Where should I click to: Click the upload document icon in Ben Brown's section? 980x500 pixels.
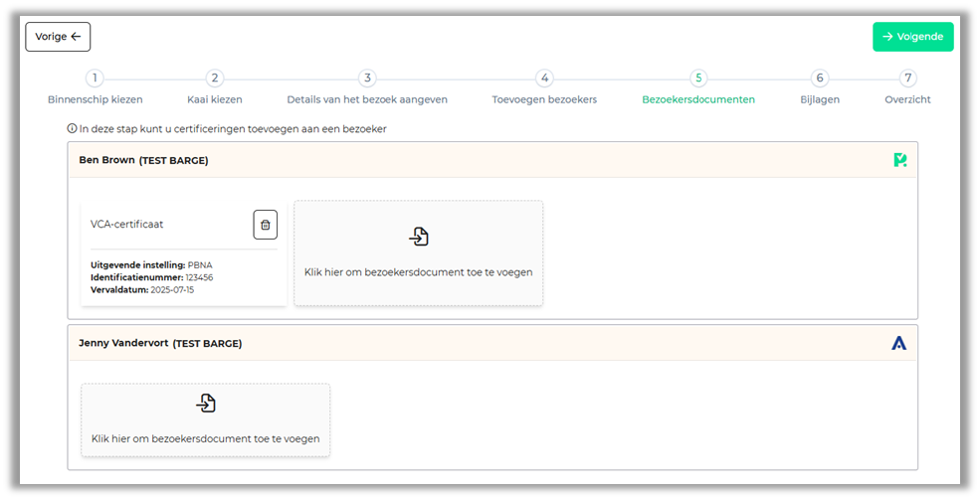419,237
